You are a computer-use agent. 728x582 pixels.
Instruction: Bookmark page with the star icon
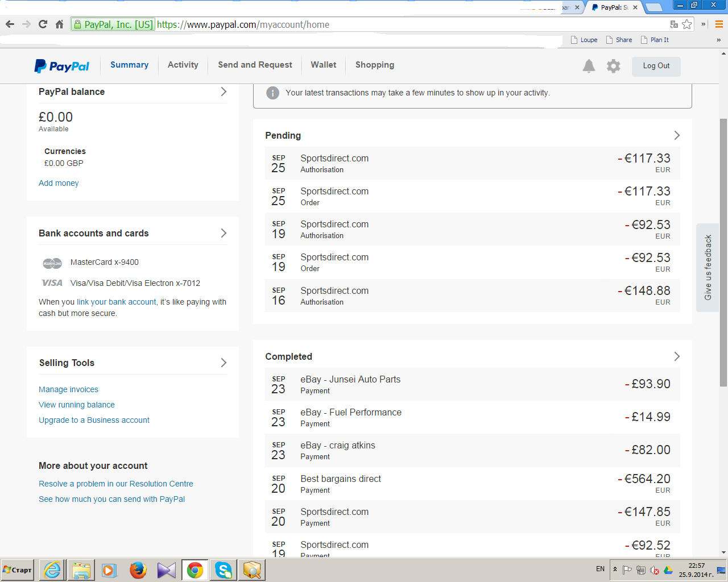[687, 24]
